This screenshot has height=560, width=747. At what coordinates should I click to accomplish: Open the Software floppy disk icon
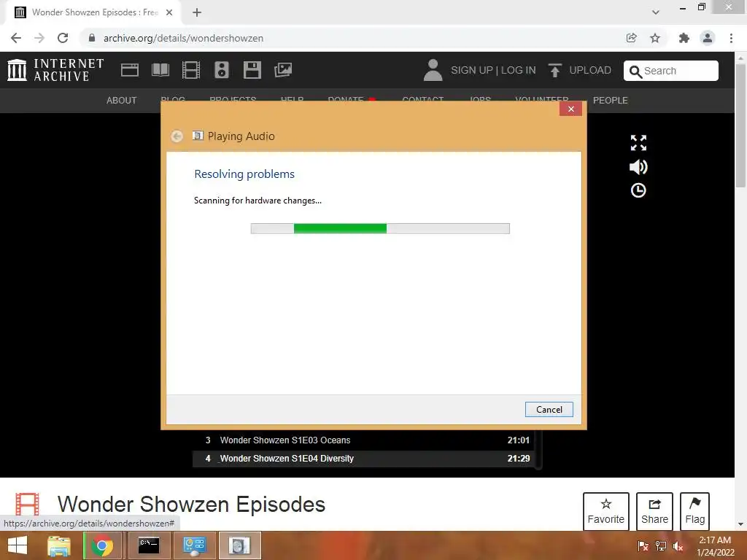(252, 70)
